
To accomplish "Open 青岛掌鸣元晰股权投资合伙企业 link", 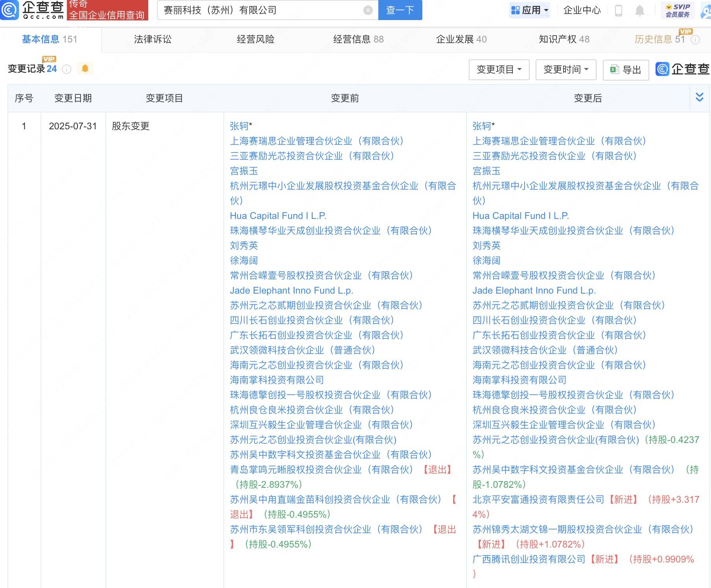I will [x=321, y=470].
